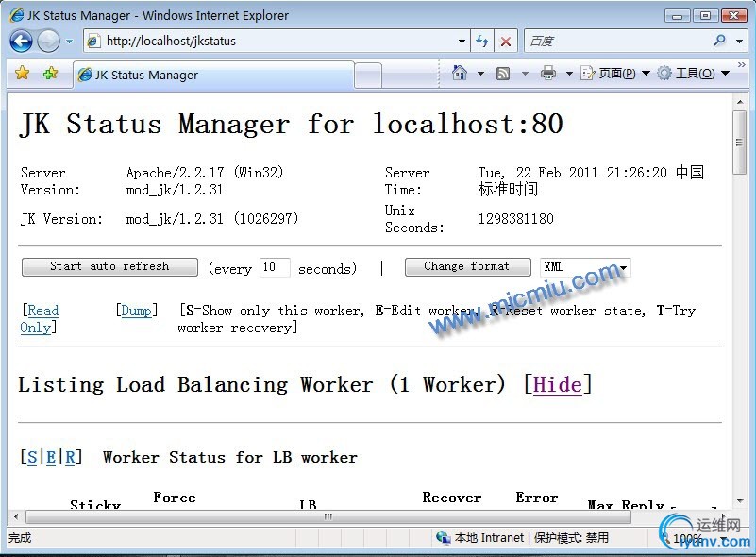Go to the Home page icon
Screen dimensions: 756x557
(460, 73)
